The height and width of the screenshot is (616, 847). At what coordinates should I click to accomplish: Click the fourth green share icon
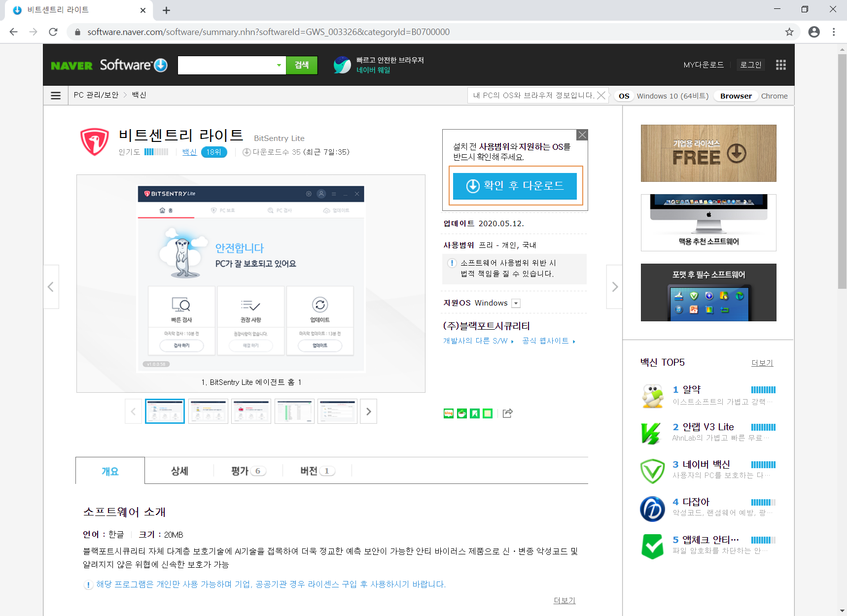(x=488, y=413)
